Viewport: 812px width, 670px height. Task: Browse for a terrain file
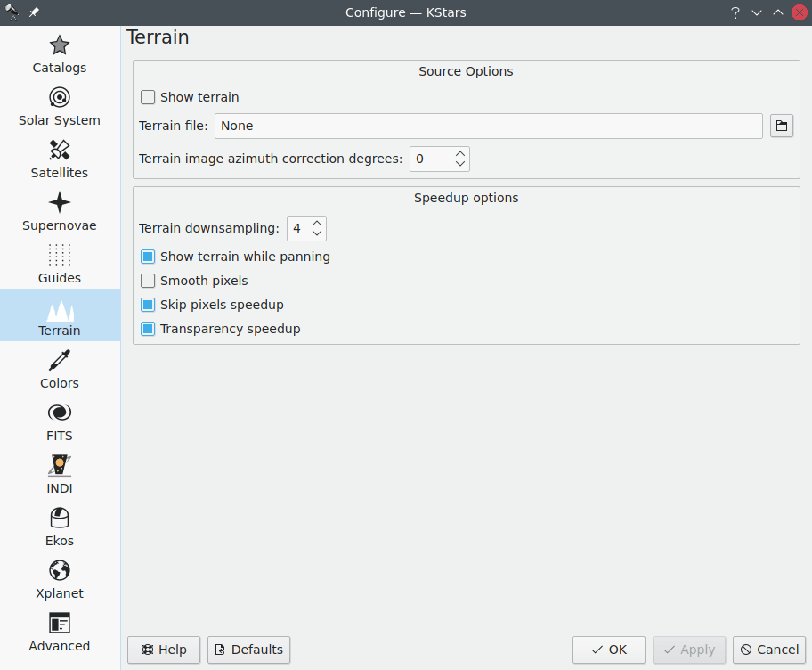pyautogui.click(x=781, y=126)
